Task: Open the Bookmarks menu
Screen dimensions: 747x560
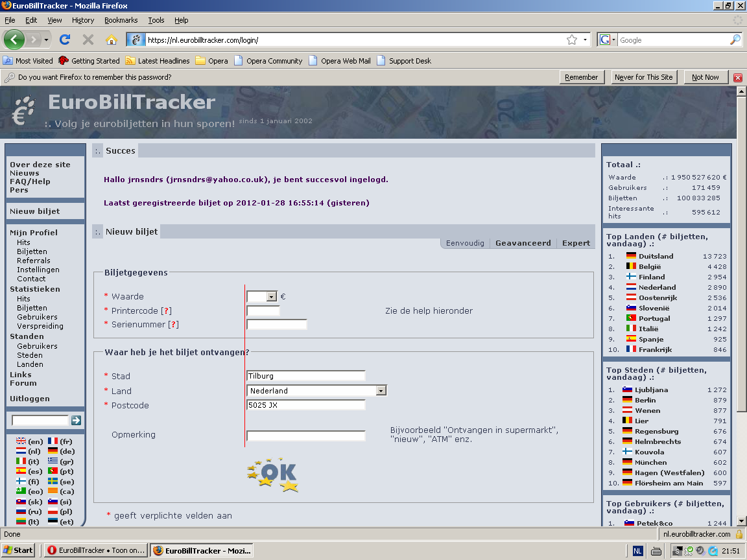Action: pyautogui.click(x=121, y=20)
